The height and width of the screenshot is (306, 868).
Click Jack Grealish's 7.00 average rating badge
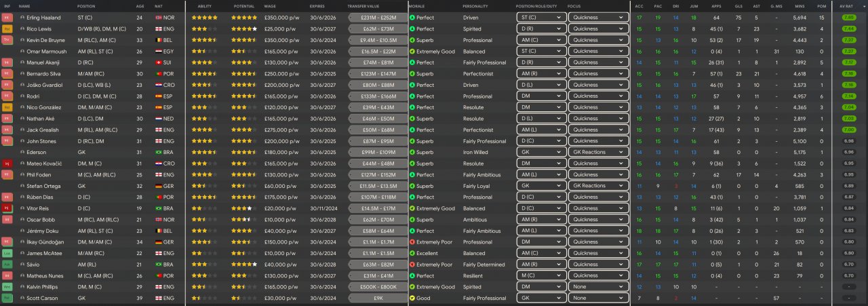[848, 130]
